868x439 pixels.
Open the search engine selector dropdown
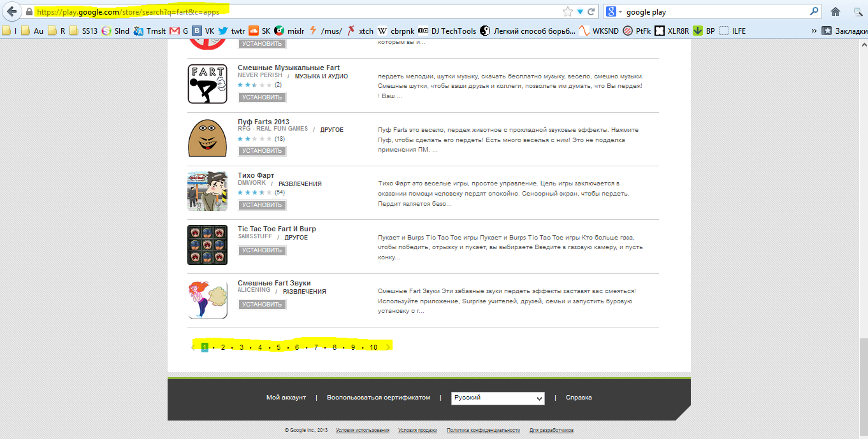[x=614, y=11]
